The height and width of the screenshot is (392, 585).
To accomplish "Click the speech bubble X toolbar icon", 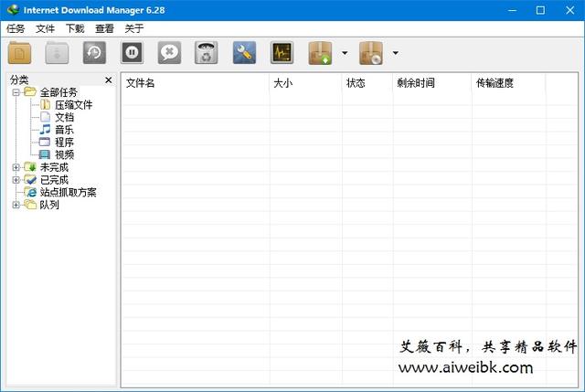I will tap(169, 53).
